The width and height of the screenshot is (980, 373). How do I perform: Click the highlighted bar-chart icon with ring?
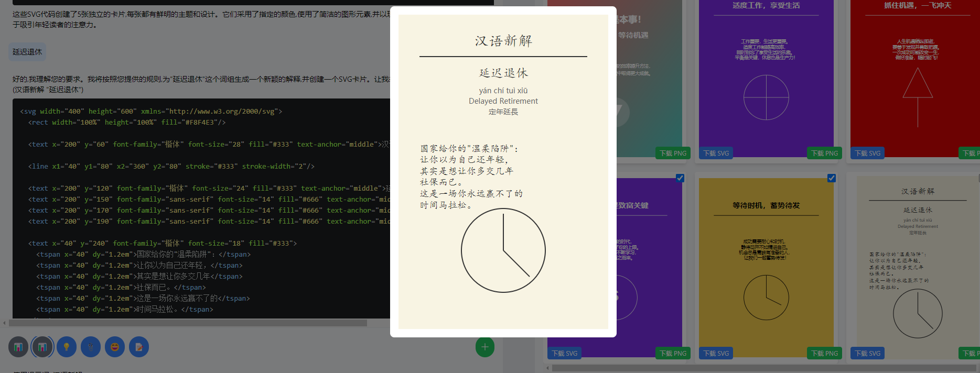(42, 347)
